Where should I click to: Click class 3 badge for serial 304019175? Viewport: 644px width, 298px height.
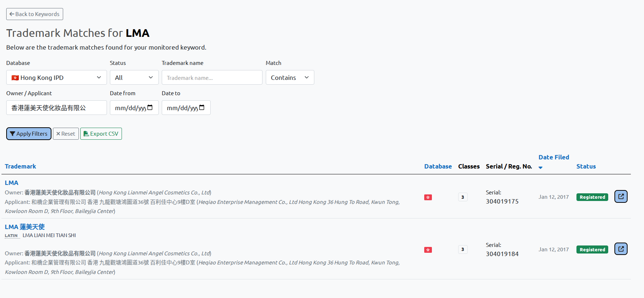(463, 197)
